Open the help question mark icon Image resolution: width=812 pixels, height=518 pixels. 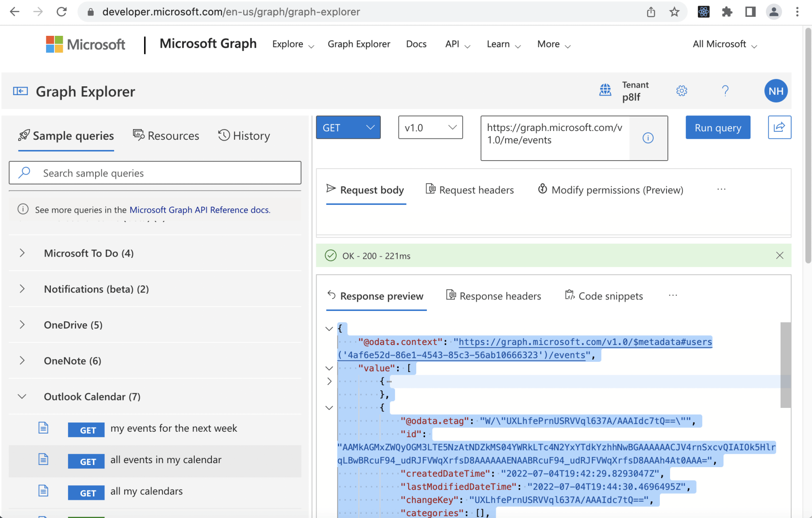(725, 91)
